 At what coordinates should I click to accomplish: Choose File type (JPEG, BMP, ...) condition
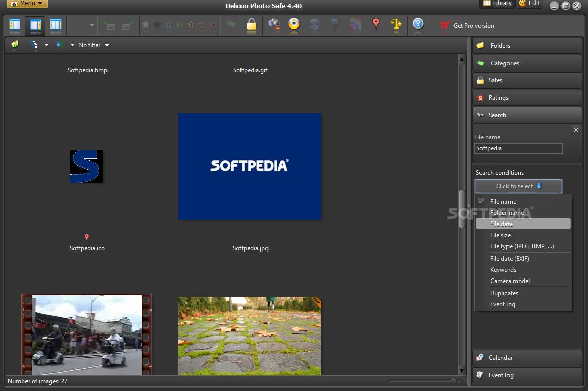point(523,246)
